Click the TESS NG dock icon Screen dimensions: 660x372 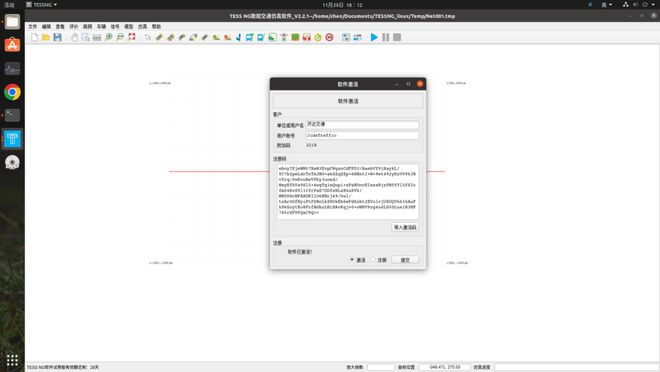12,139
